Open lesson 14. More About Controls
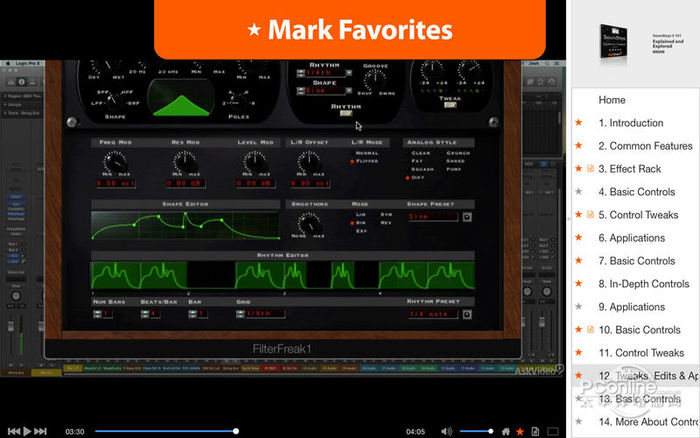The image size is (700, 438). tap(648, 422)
